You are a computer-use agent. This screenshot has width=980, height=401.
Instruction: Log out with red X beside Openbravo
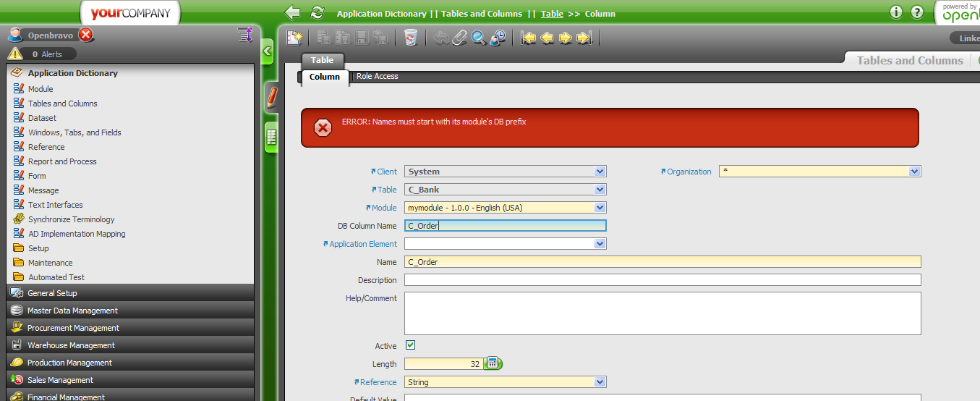point(86,35)
